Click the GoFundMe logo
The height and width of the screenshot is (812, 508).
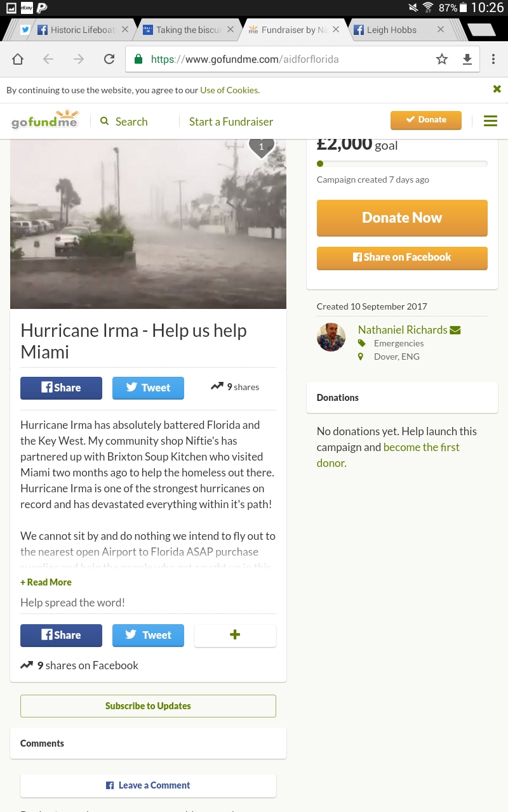coord(44,119)
